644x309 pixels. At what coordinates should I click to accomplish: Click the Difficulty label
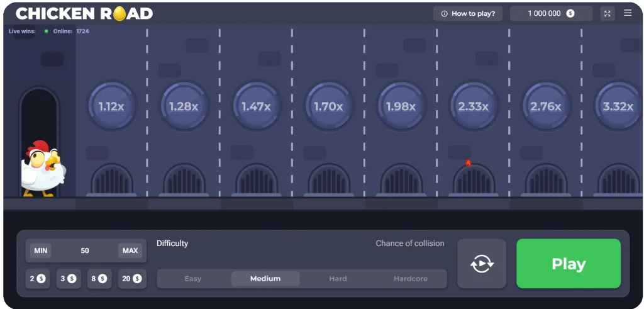pyautogui.click(x=172, y=244)
